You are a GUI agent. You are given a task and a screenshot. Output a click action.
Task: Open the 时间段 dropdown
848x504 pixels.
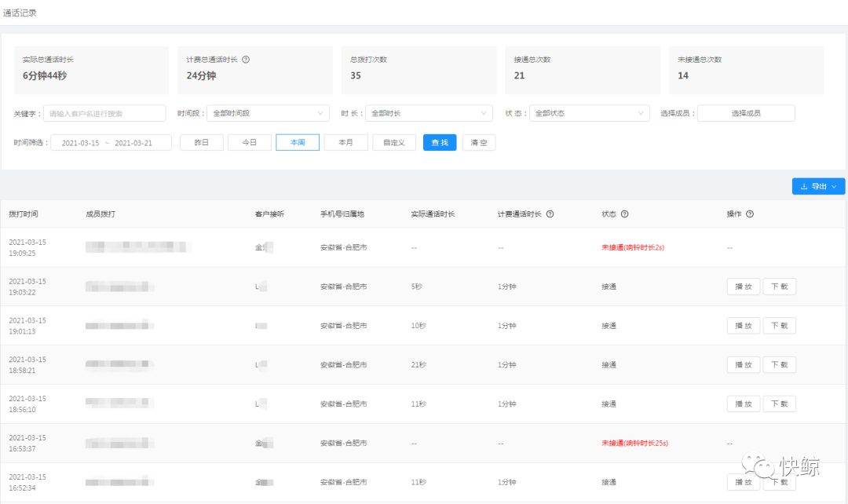tap(269, 114)
